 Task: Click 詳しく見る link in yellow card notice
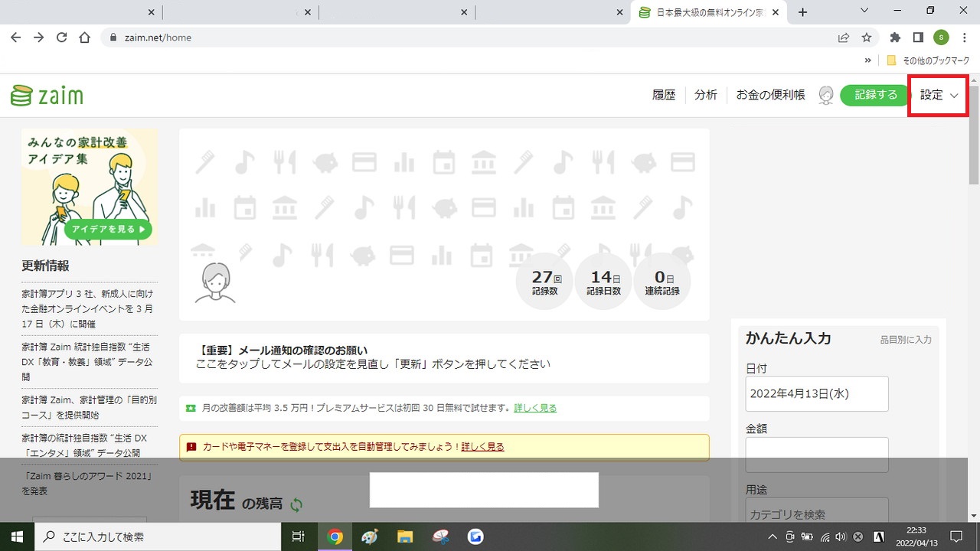pos(482,447)
